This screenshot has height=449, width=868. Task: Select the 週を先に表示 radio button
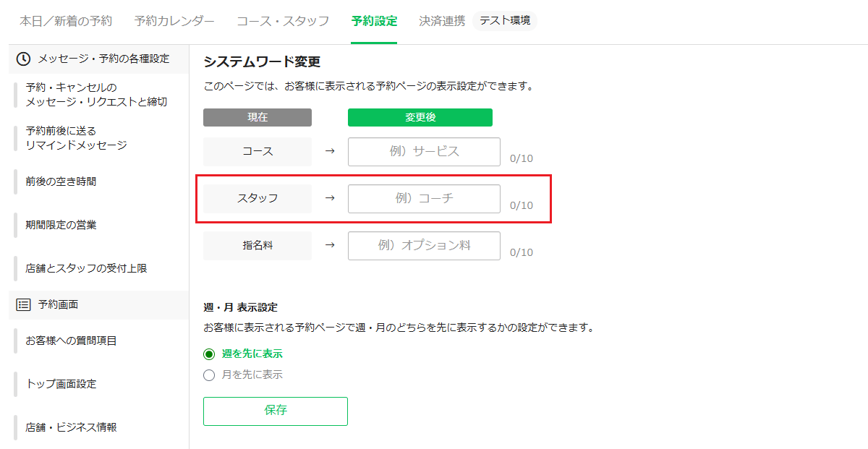click(x=209, y=354)
